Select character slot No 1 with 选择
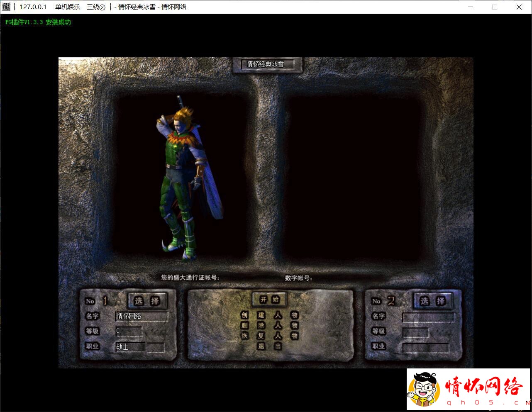Screen dimensions: 532x412 [146, 301]
